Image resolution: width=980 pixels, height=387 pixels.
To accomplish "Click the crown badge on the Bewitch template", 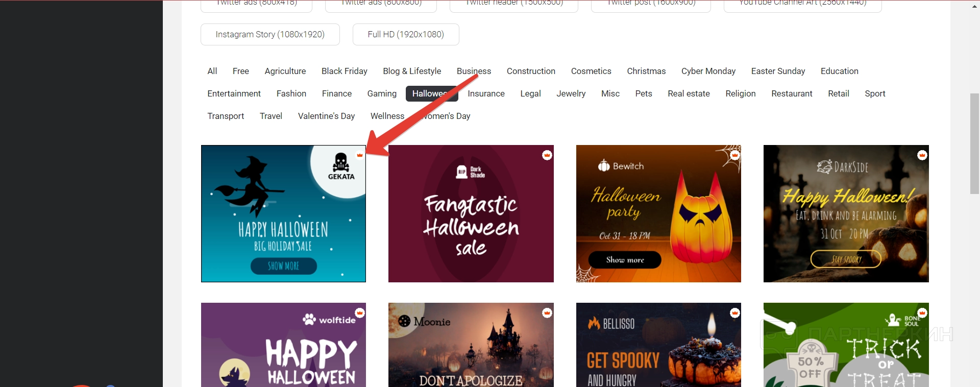I will pyautogui.click(x=735, y=155).
